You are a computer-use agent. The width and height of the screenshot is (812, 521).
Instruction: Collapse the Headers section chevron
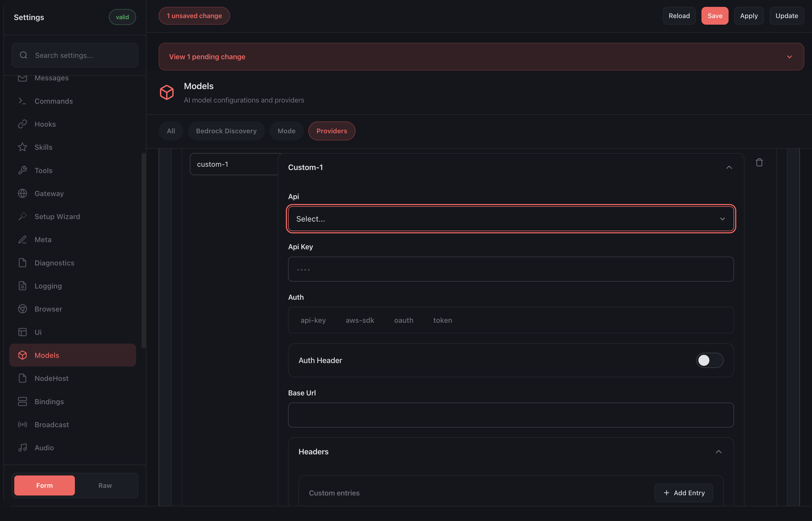(718, 452)
